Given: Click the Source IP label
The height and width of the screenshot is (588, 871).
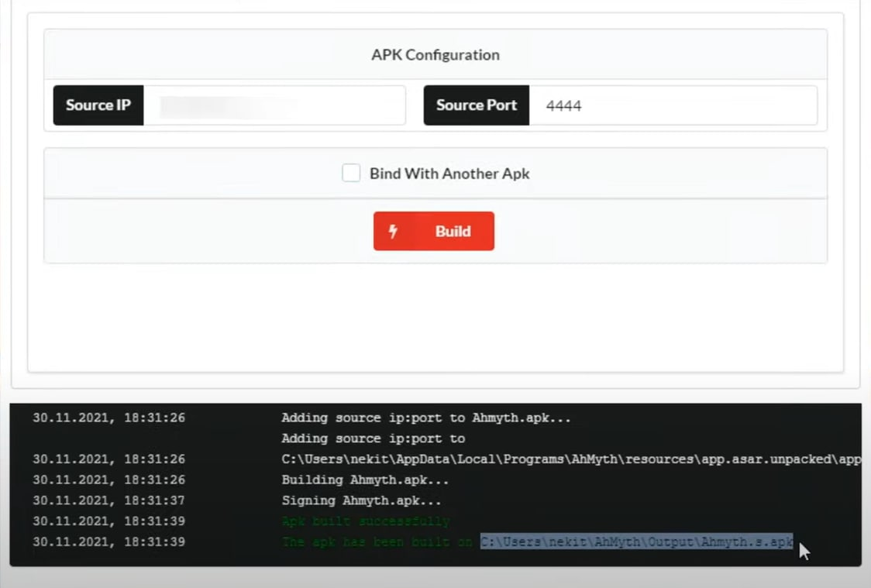Looking at the screenshot, I should click(98, 105).
